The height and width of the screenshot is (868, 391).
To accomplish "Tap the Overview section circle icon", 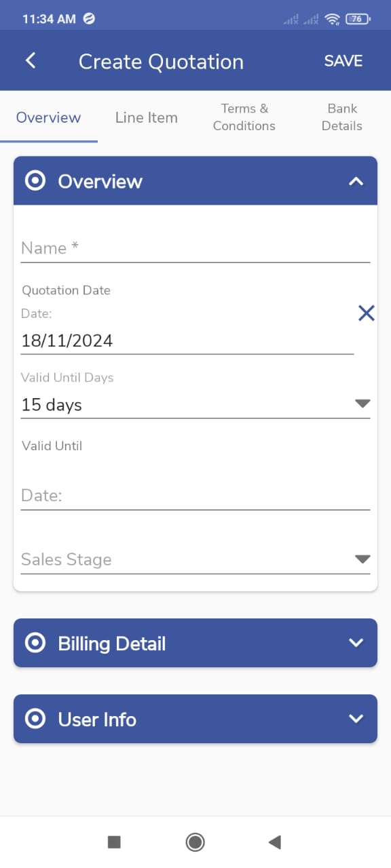I will (35, 181).
